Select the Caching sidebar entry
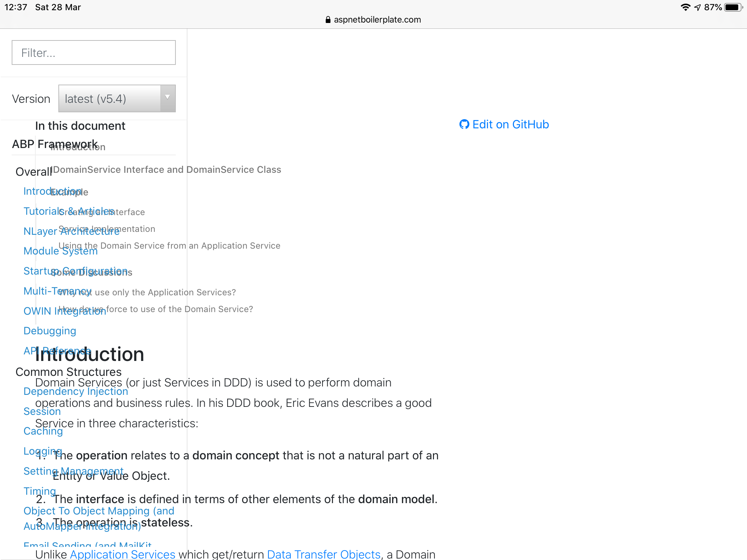This screenshot has width=747, height=560. coord(43,431)
